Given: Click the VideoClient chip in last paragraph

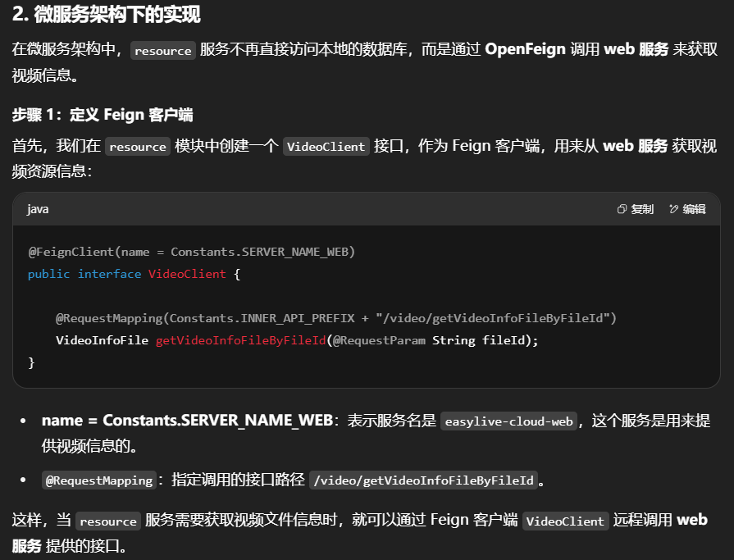Looking at the screenshot, I should [x=565, y=521].
